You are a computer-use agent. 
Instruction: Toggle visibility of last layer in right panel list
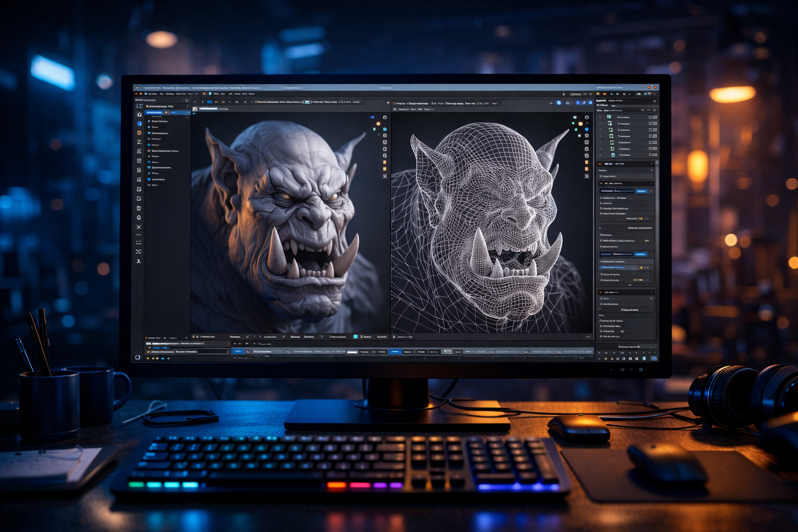[650, 155]
